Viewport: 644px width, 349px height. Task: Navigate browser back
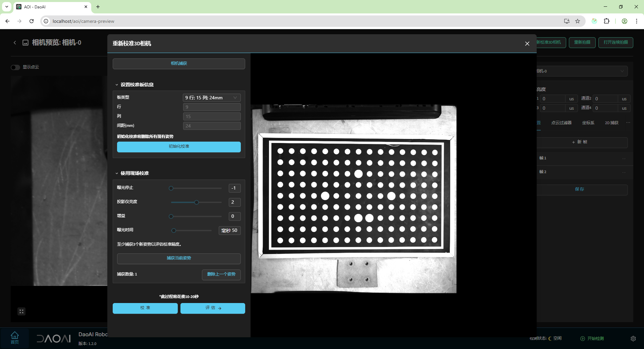7,21
